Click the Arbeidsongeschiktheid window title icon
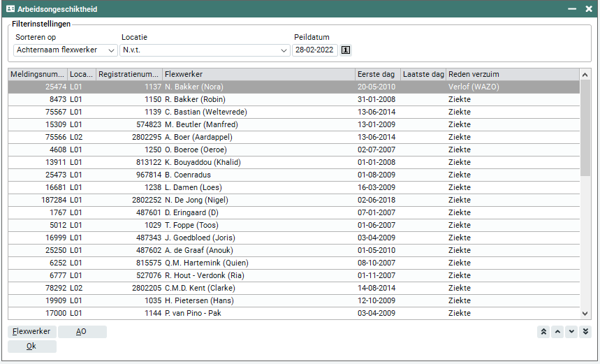Image resolution: width=600 pixels, height=364 pixels. pos(10,10)
